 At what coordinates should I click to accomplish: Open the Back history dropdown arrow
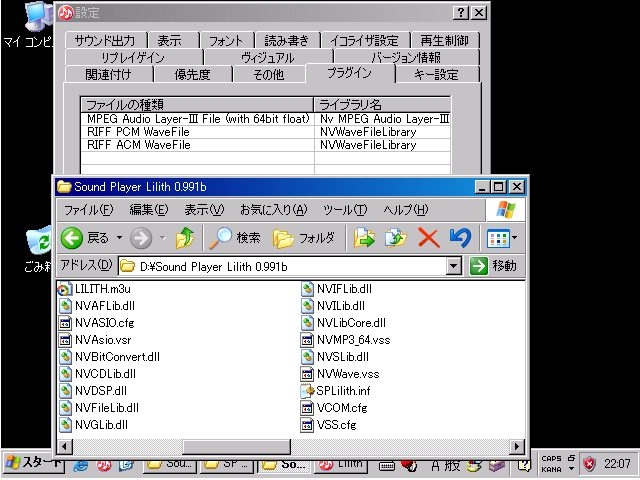[x=119, y=238]
